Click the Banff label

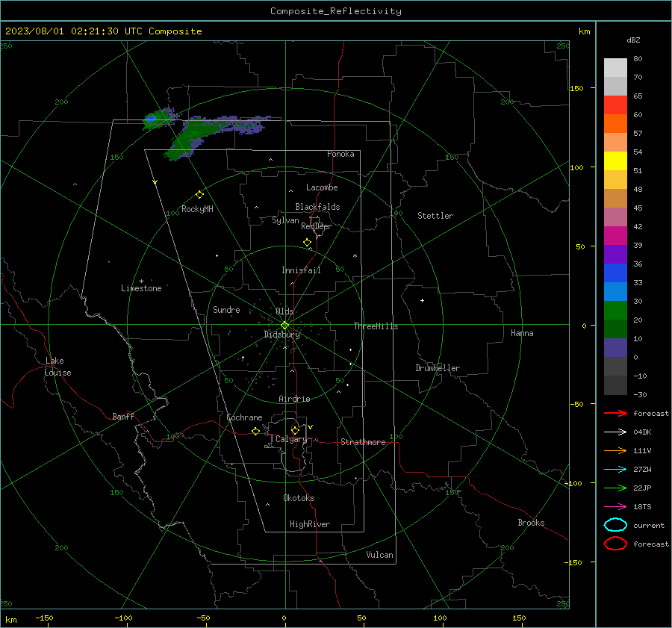pos(123,416)
